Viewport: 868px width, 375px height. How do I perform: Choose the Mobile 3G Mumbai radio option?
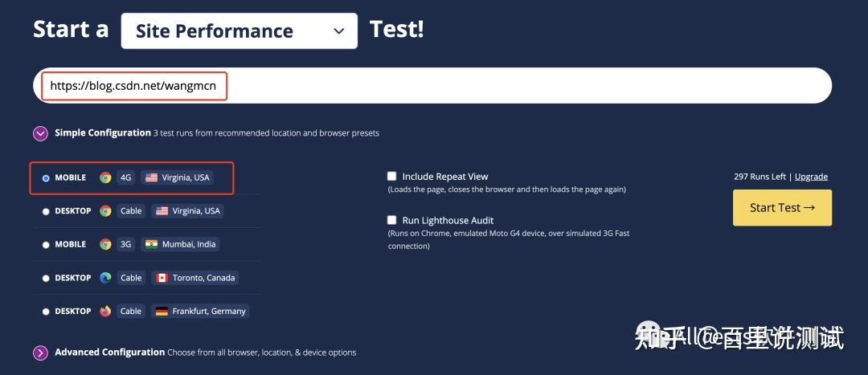pyautogui.click(x=46, y=245)
